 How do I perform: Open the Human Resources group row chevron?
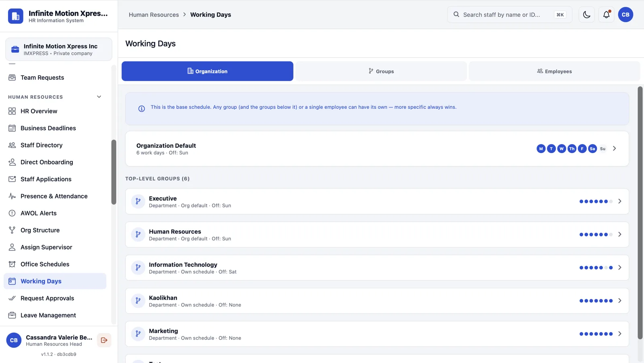[620, 234]
